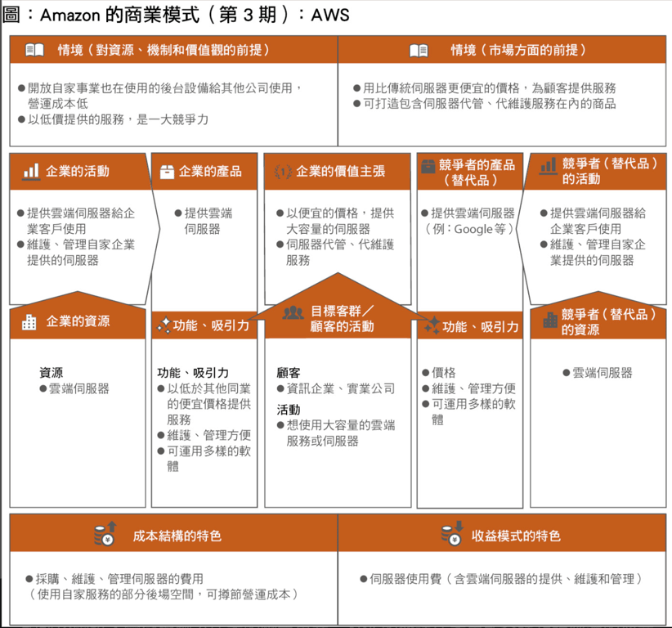Click the 競爭者的產品（替代品） header label

click(477, 173)
